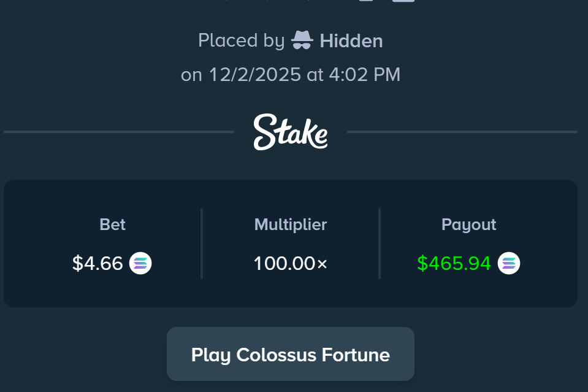
Task: Click the 'Placed by' text
Action: click(x=241, y=41)
